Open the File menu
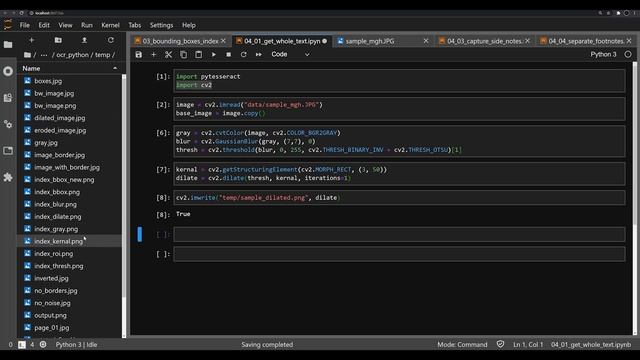 (24, 25)
